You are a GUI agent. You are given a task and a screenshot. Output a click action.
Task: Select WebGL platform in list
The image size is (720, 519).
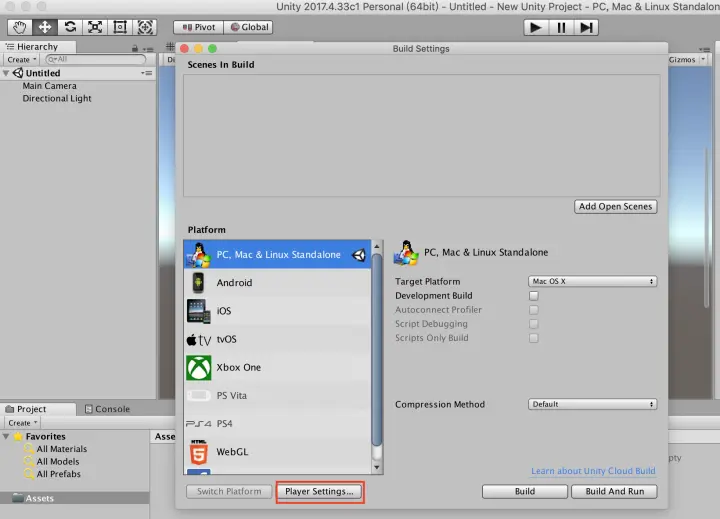point(277,452)
